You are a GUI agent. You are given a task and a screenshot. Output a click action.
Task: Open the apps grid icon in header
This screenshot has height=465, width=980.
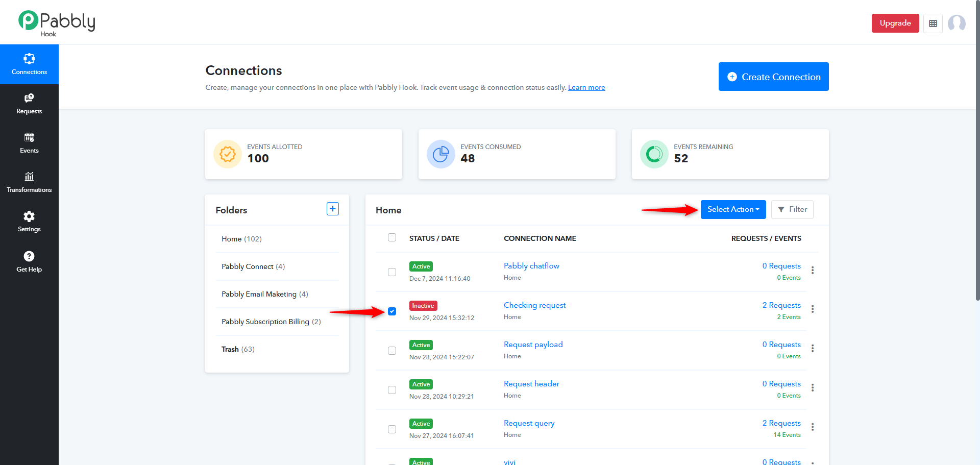[x=933, y=23]
